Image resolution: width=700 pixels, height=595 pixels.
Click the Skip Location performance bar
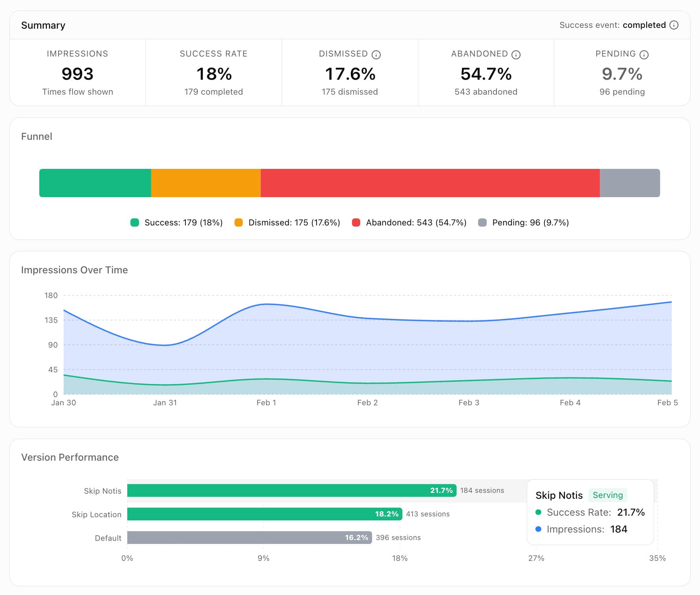click(x=263, y=514)
